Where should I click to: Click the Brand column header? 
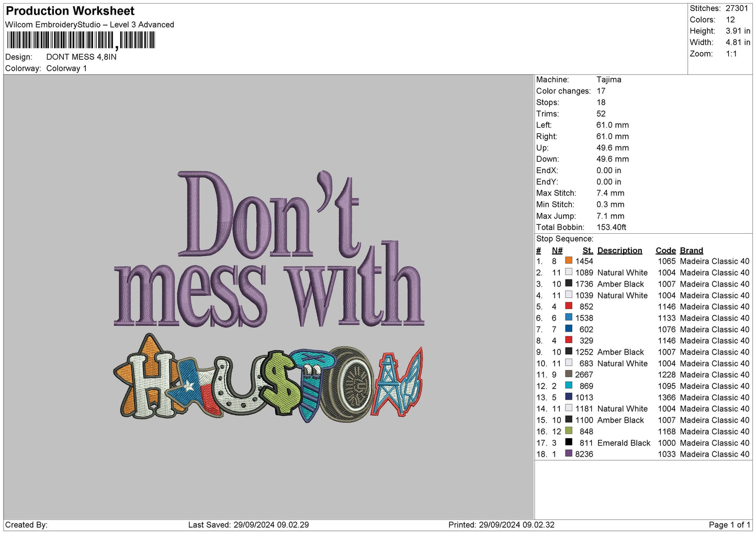[x=691, y=251]
